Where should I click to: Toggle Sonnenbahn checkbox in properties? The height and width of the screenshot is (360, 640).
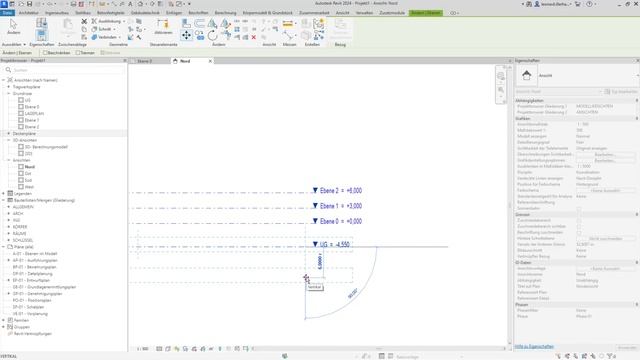click(579, 208)
